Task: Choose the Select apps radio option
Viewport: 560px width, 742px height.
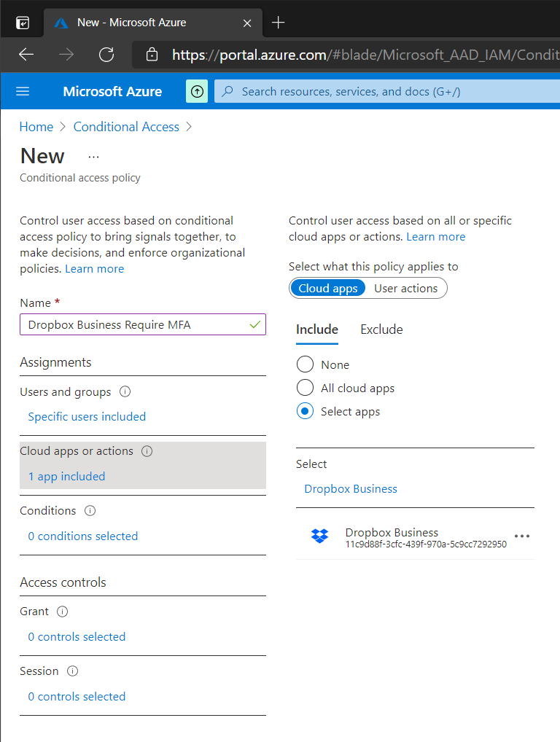Action: [305, 411]
